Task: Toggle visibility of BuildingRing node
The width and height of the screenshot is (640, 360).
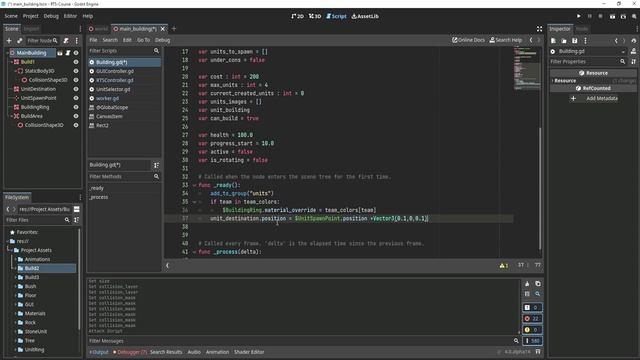Action: (x=76, y=107)
